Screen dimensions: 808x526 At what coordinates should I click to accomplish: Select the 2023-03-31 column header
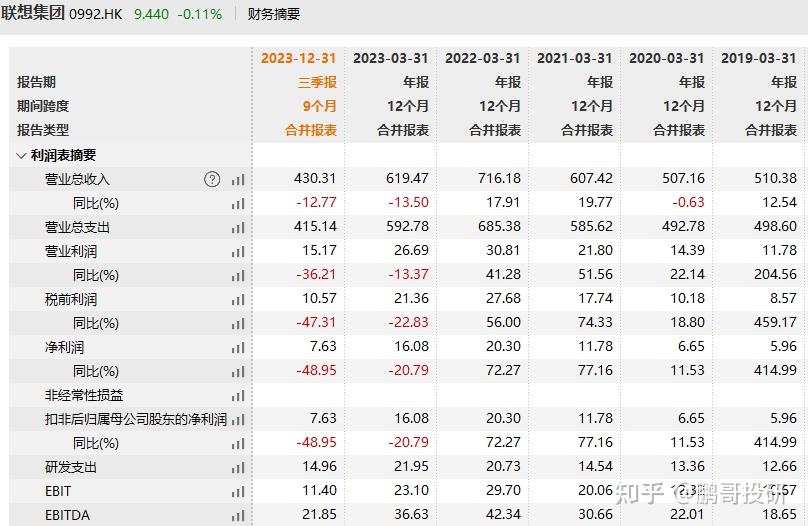tap(391, 58)
